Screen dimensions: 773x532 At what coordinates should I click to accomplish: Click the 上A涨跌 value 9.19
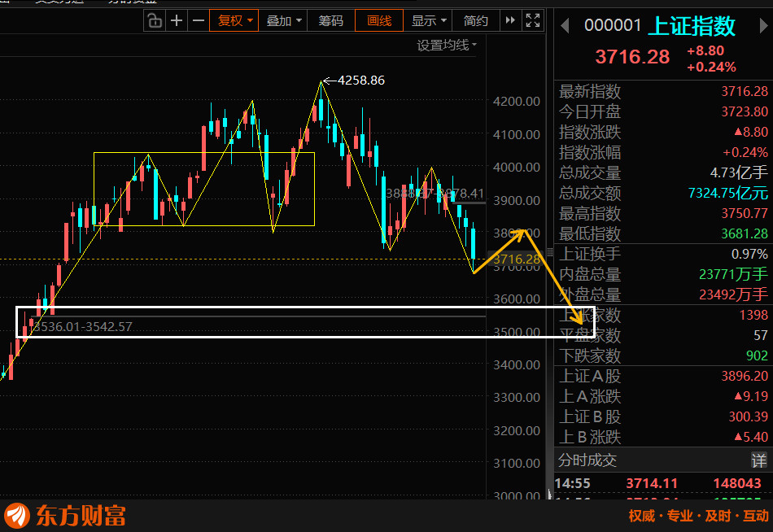tap(751, 396)
